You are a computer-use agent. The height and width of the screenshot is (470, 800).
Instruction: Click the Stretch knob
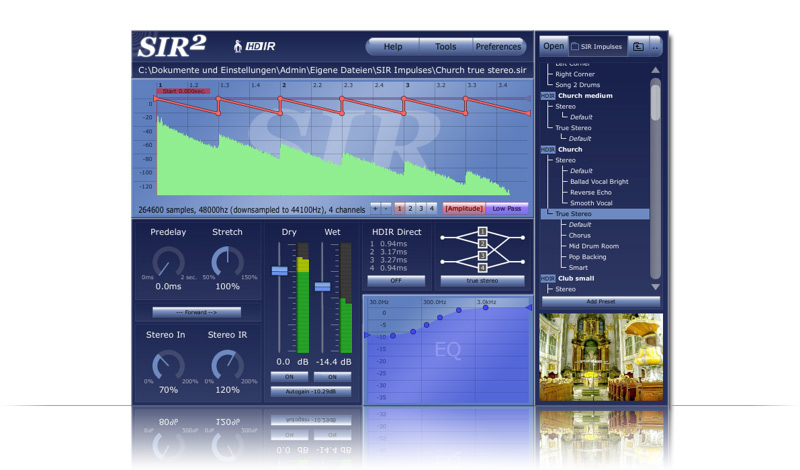228,262
